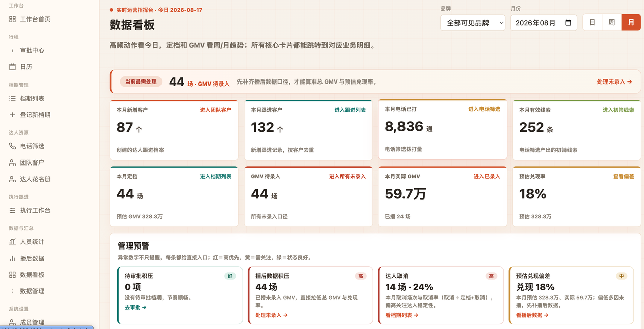Select the 月 view tab
This screenshot has height=329, width=644.
(631, 23)
